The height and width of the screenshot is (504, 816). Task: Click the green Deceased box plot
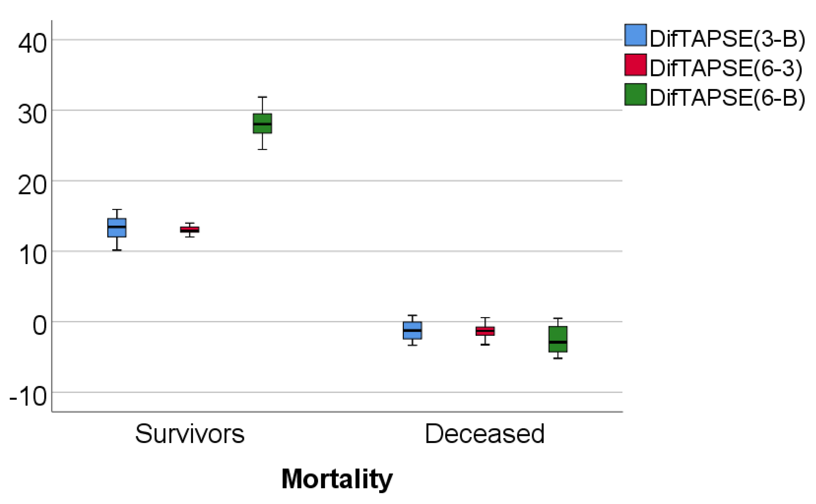pyautogui.click(x=558, y=339)
